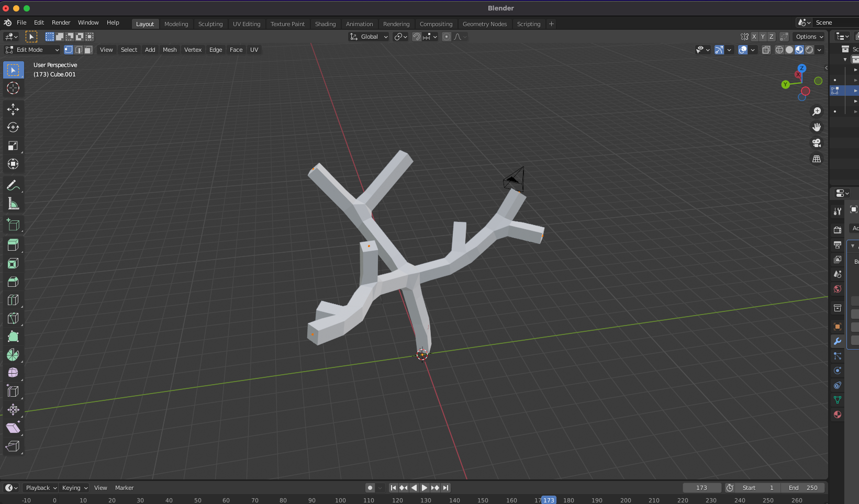This screenshot has width=859, height=504.
Task: Activate the Rotate tool
Action: [x=13, y=127]
